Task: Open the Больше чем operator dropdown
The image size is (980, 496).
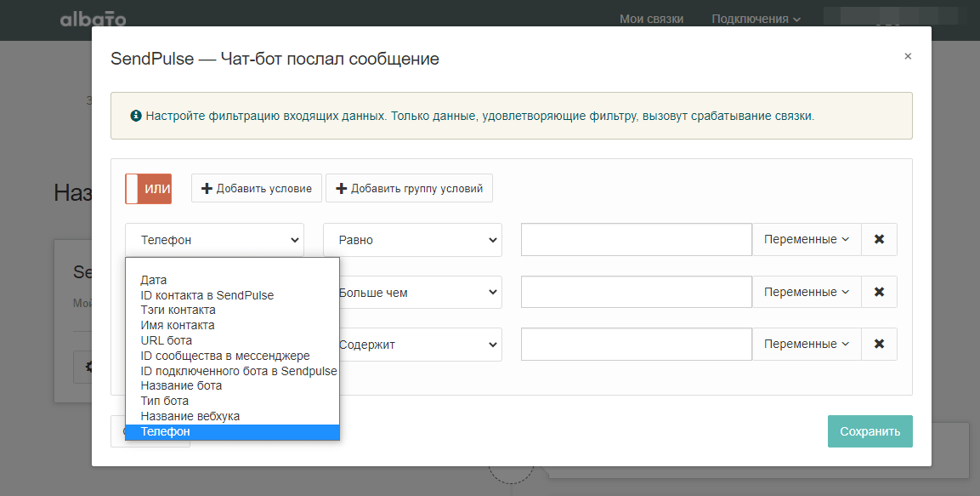Action: 420,292
